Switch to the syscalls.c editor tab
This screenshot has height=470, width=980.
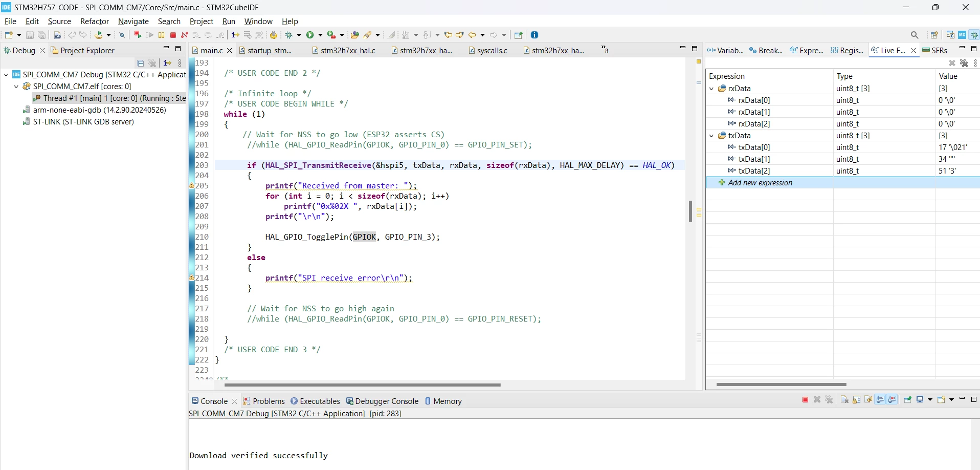point(487,50)
